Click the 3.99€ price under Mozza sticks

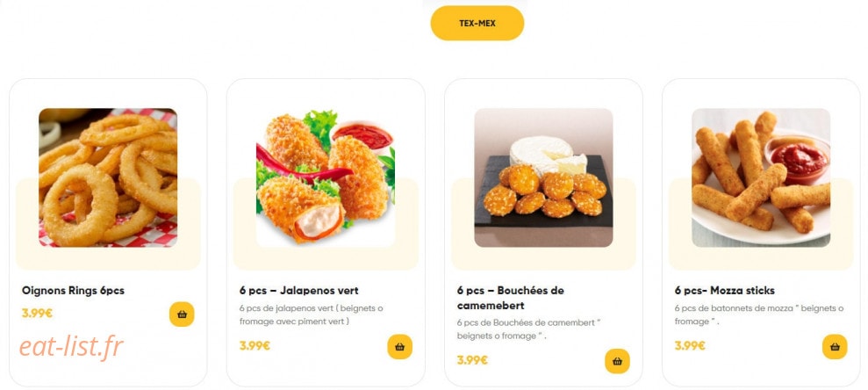690,346
